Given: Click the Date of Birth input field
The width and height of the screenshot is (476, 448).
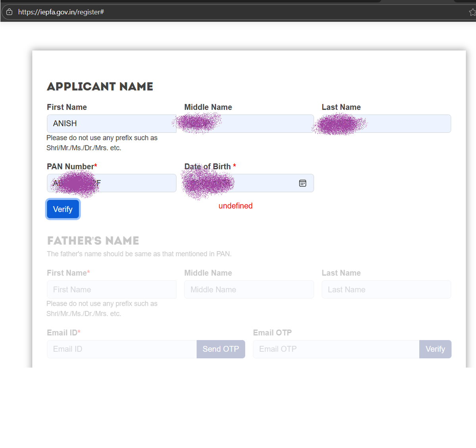Looking at the screenshot, I should (249, 183).
